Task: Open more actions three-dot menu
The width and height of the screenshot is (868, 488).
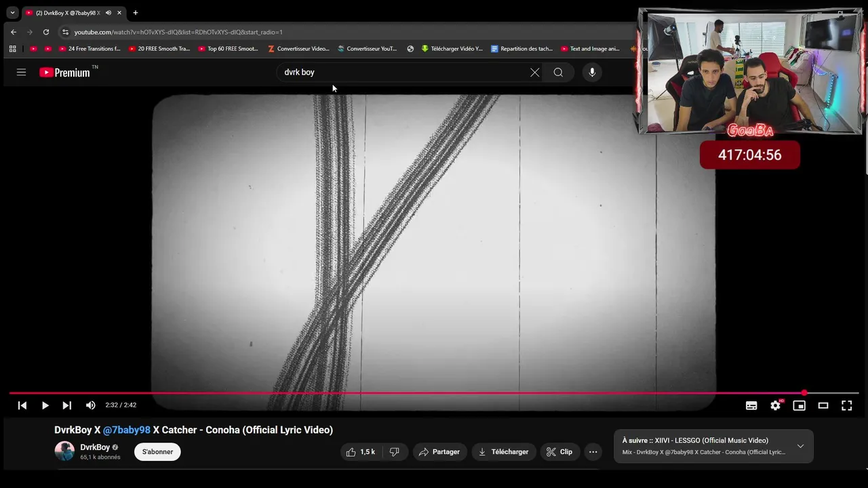Action: [593, 452]
